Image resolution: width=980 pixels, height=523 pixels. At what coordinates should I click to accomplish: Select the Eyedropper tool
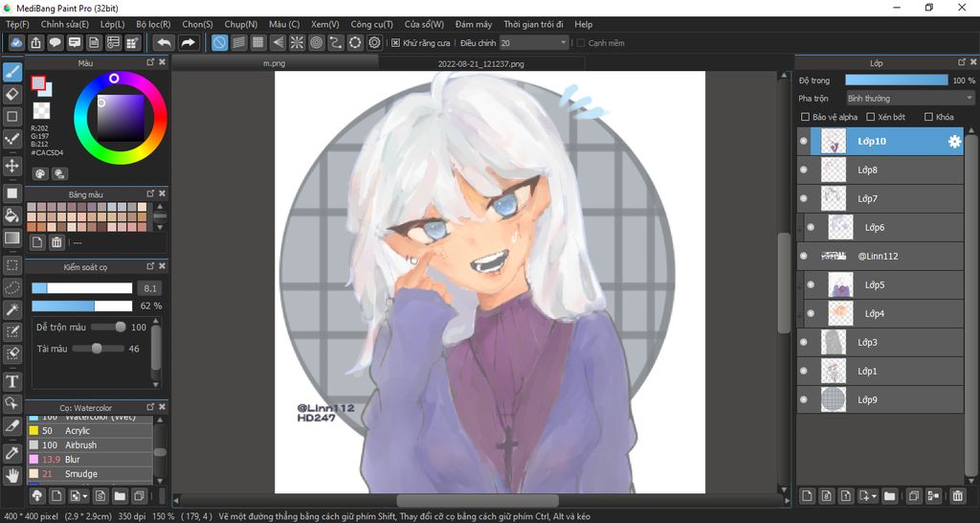point(11,452)
